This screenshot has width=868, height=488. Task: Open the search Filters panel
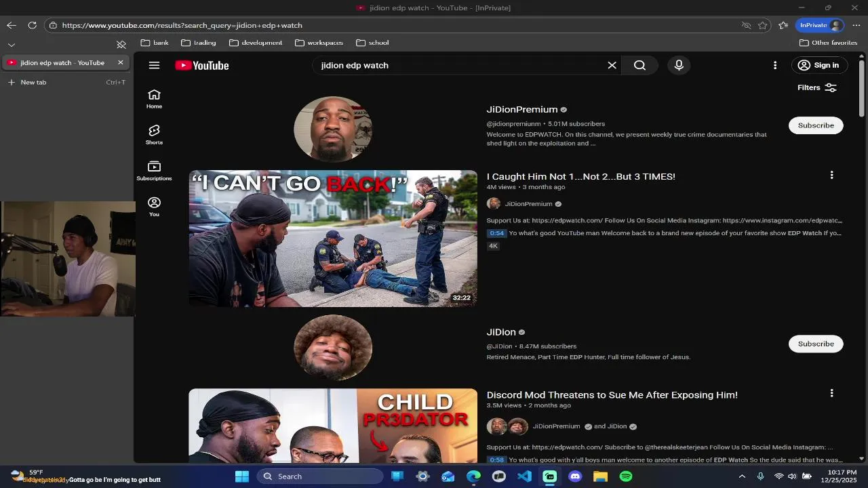click(817, 87)
